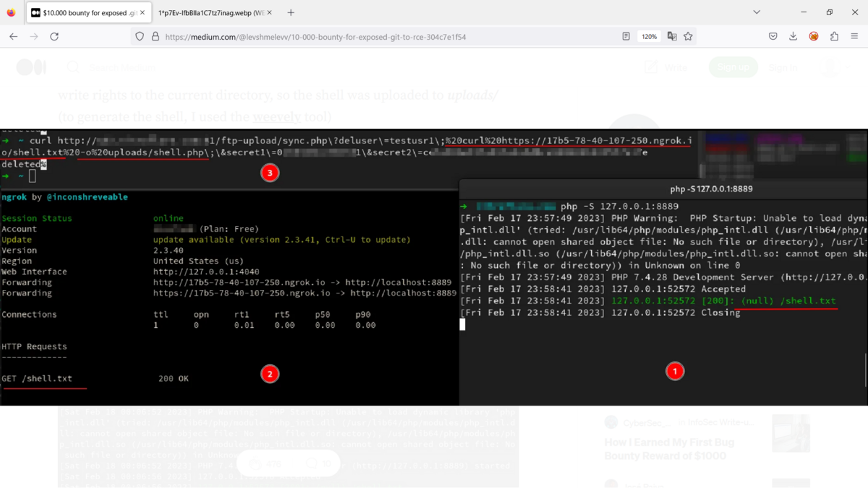Save page to Pocket
This screenshot has width=868, height=488.
[x=773, y=36]
